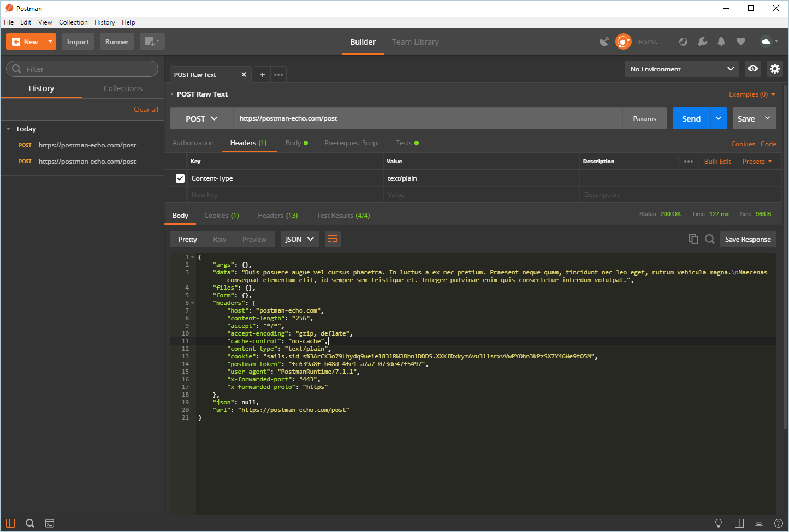Open keyboard shortcuts icon in status bar
789x532 pixels.
coord(759,523)
